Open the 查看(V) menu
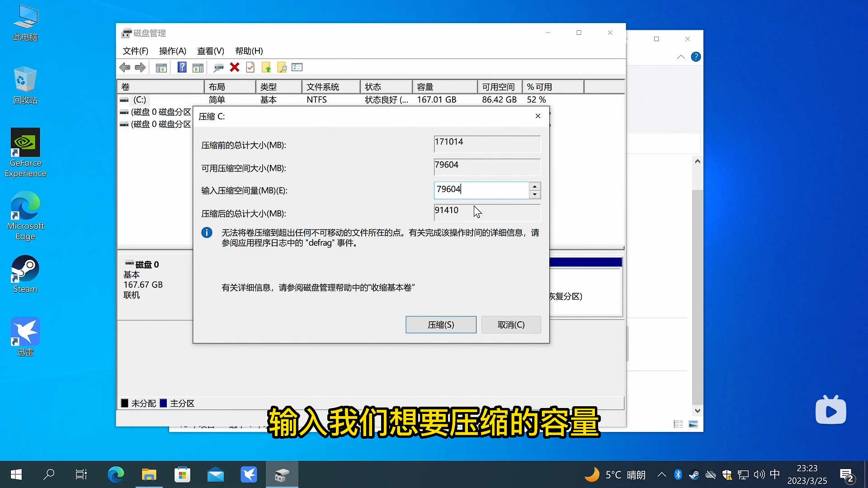The image size is (868, 488). tap(210, 51)
